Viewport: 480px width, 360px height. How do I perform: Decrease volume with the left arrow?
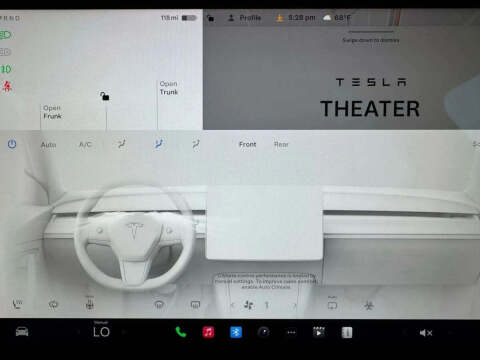404,332
